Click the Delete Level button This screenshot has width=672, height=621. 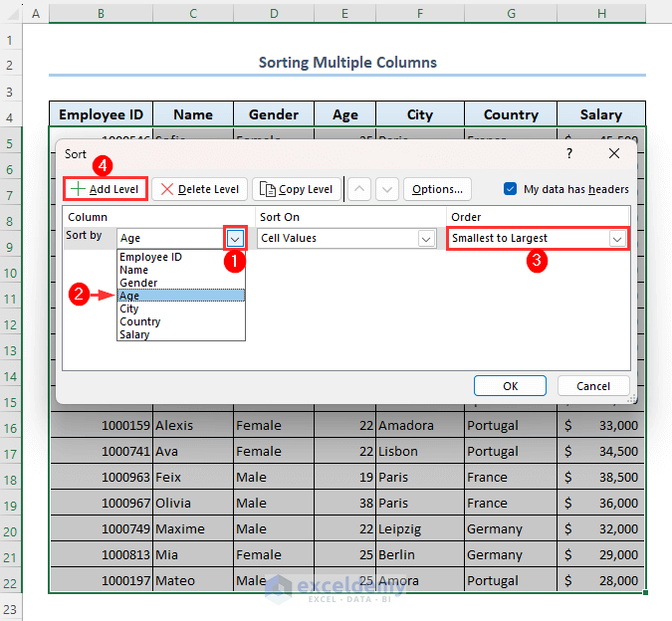(199, 189)
